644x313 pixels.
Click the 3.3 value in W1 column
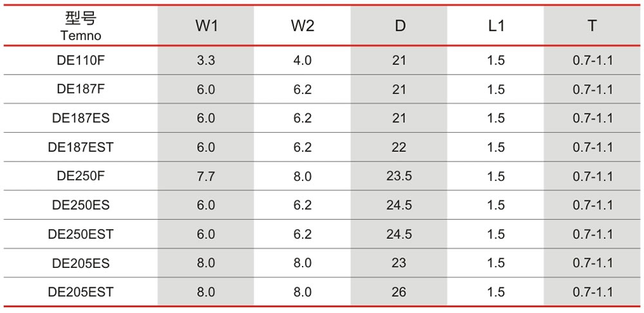(x=206, y=61)
